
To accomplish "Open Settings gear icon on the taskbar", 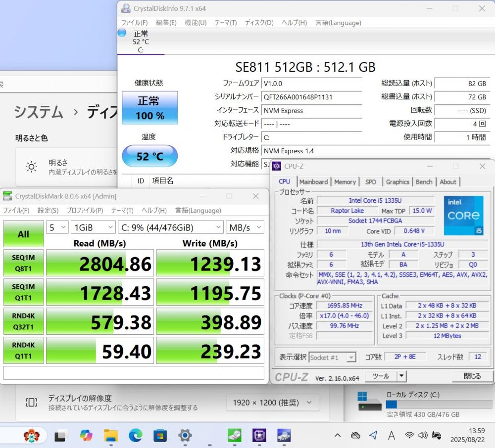I will 185,436.
